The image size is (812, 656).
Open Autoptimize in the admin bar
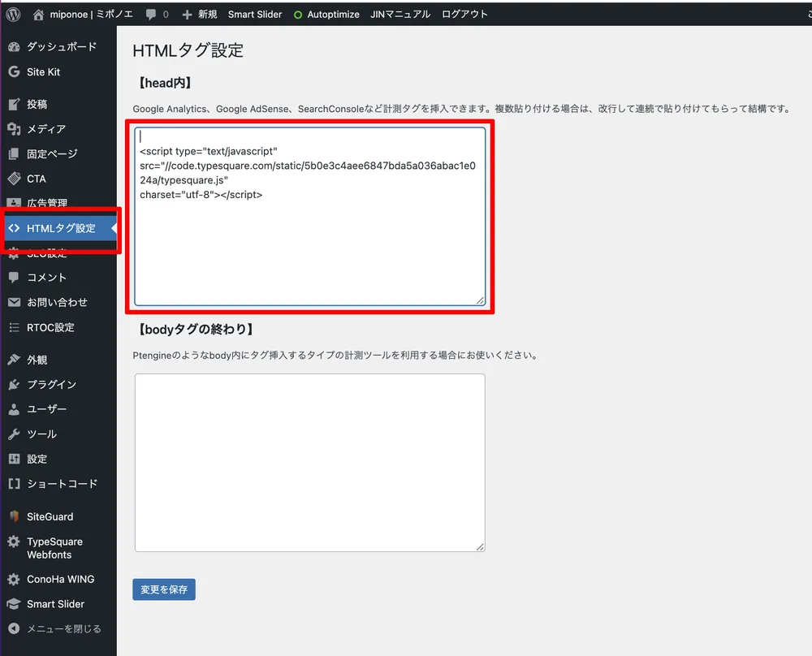coord(333,15)
